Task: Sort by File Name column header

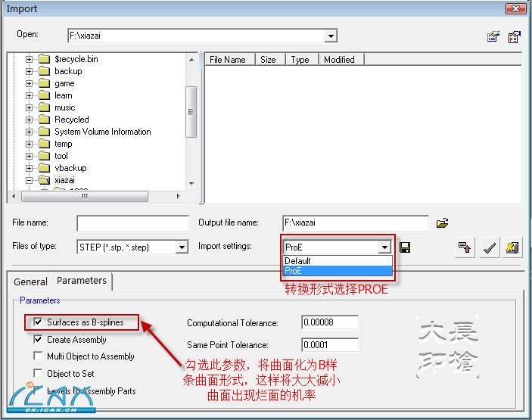Action: click(x=229, y=59)
